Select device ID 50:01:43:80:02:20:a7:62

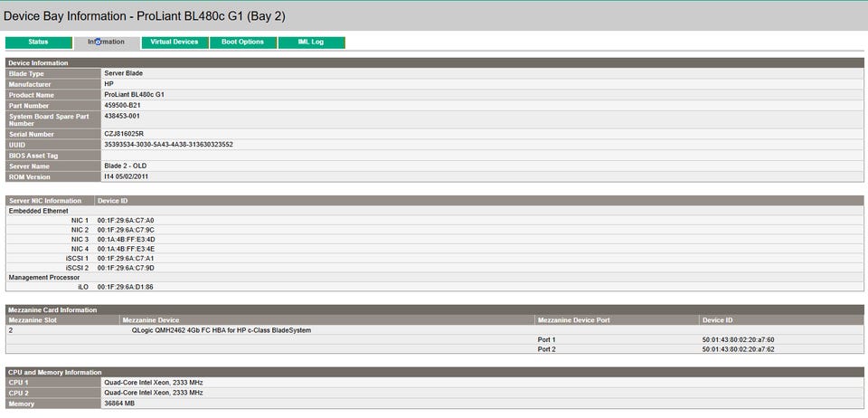(x=738, y=349)
